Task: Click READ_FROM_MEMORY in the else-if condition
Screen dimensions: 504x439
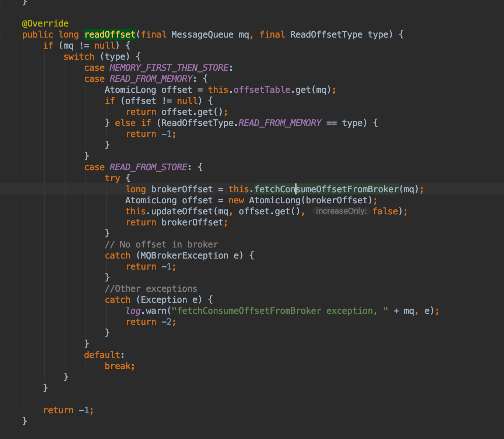Action: (x=280, y=123)
